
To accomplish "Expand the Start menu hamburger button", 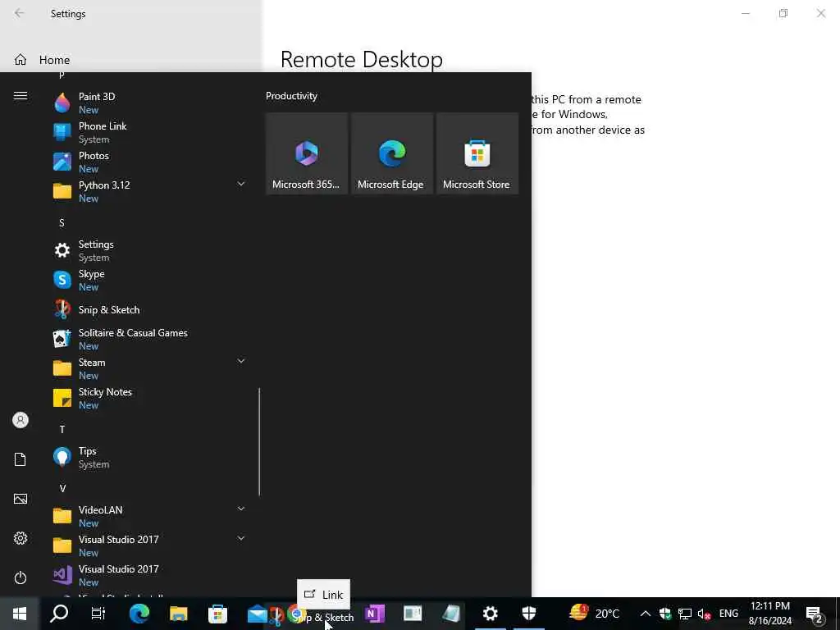I will click(21, 95).
